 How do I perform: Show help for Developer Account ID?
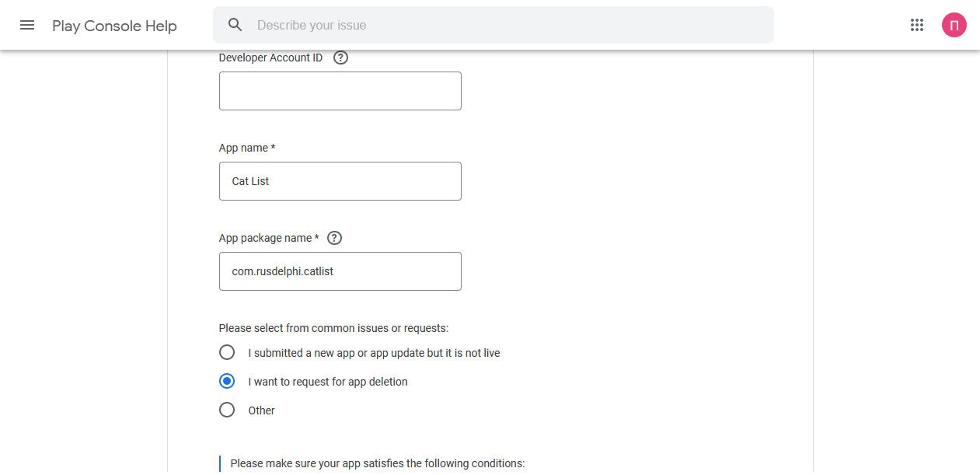click(340, 58)
